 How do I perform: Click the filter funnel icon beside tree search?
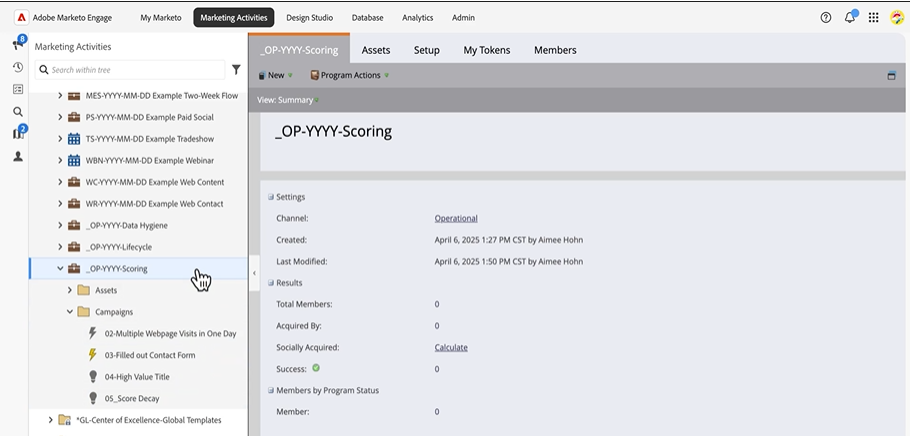click(x=236, y=70)
